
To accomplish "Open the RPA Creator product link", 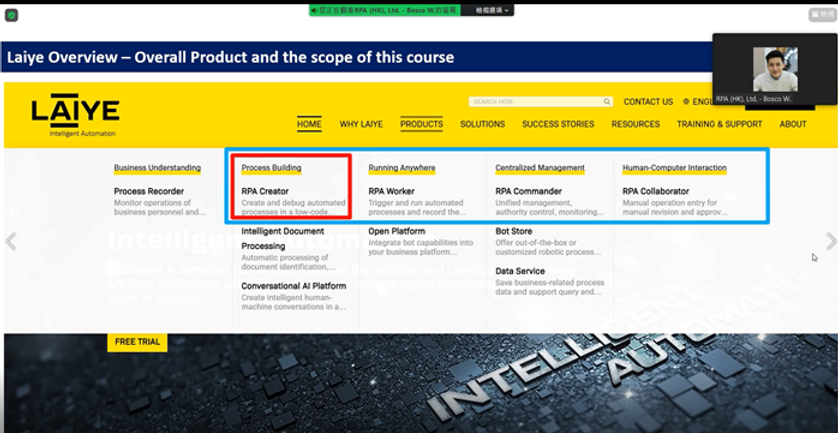I will click(x=265, y=191).
